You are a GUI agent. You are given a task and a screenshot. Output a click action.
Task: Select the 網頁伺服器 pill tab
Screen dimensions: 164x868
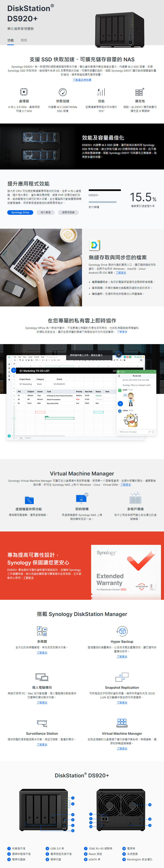pyautogui.click(x=68, y=212)
